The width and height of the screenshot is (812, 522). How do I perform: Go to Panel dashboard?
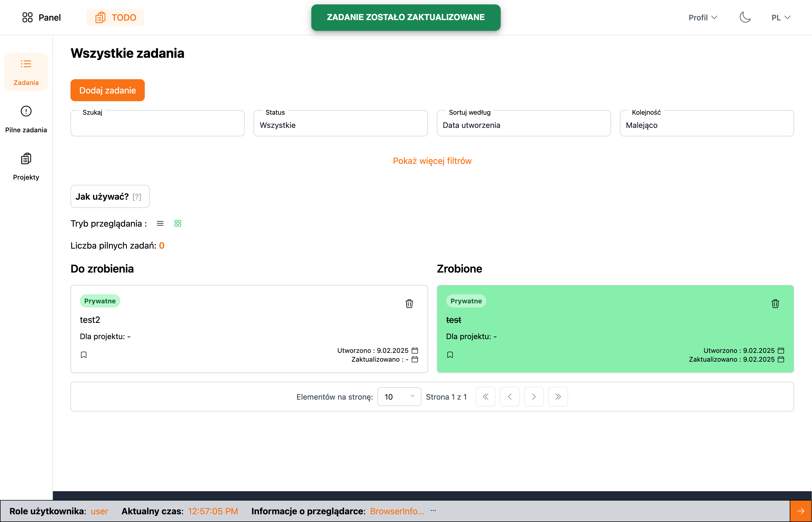41,17
